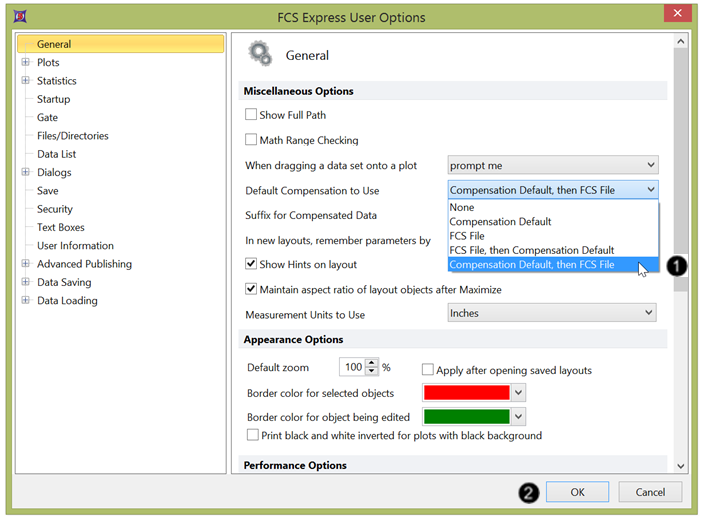
Task: Select Data List in the options tree
Action: 57,154
